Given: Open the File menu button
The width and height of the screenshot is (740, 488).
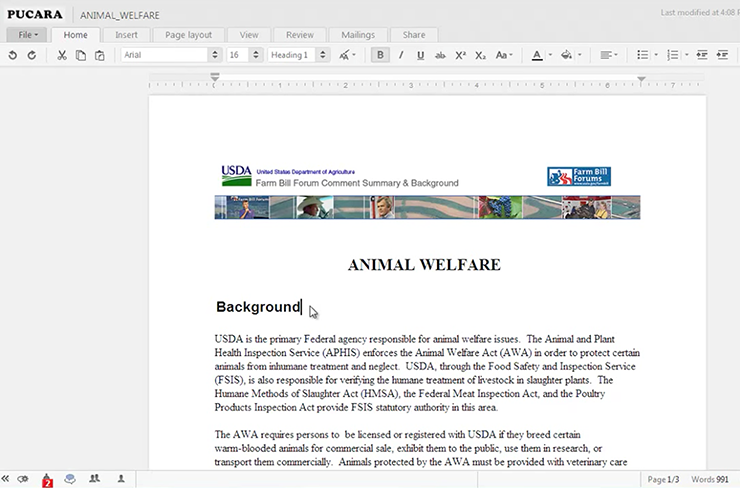Looking at the screenshot, I should (28, 35).
